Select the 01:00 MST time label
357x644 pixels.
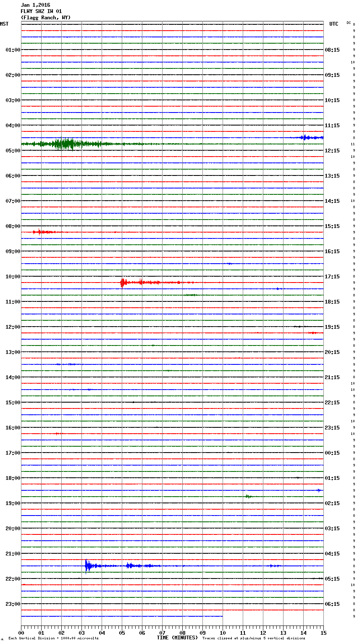click(x=13, y=50)
